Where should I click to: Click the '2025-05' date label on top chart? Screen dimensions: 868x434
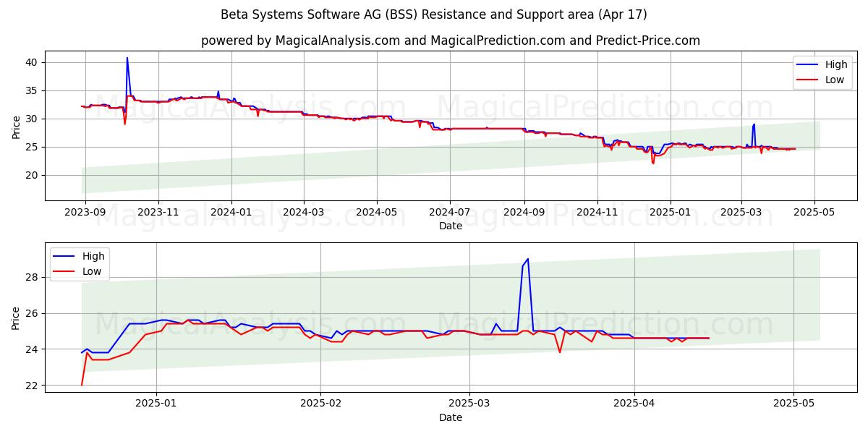pyautogui.click(x=814, y=213)
